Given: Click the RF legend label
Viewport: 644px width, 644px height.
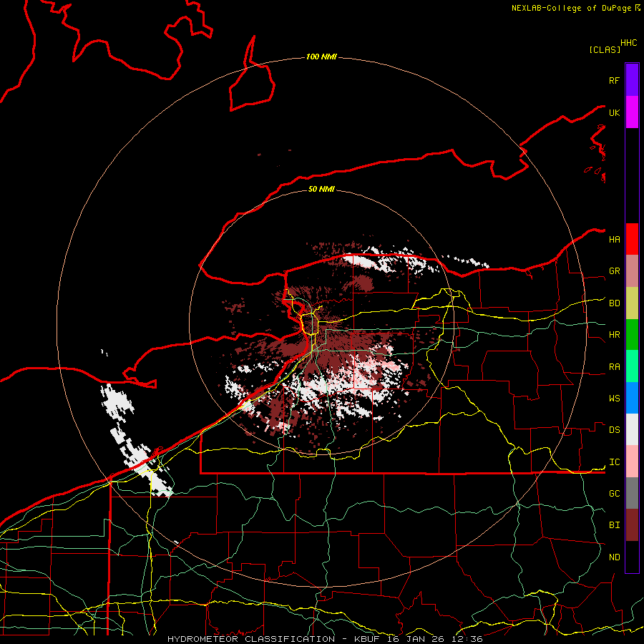Looking at the screenshot, I should 614,80.
